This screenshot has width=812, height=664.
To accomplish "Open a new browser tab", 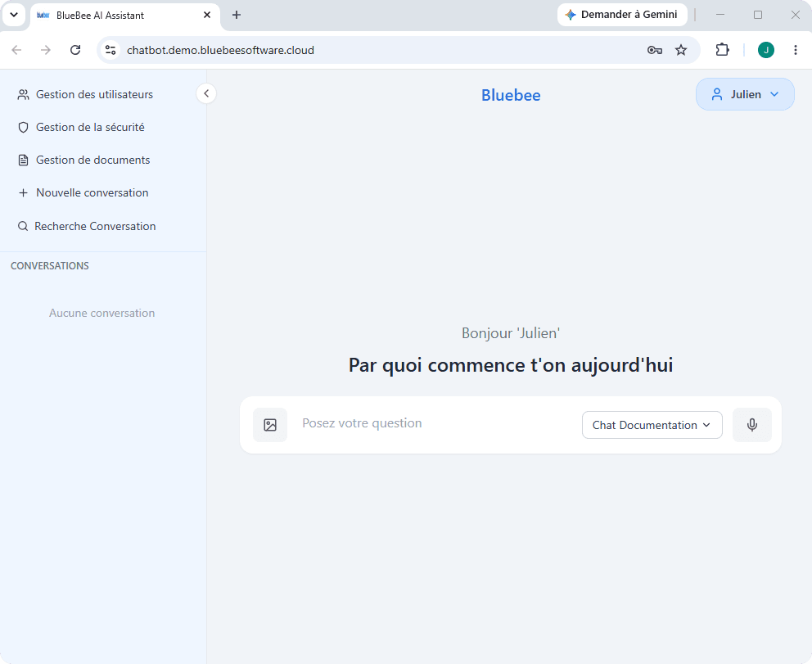I will click(x=237, y=15).
